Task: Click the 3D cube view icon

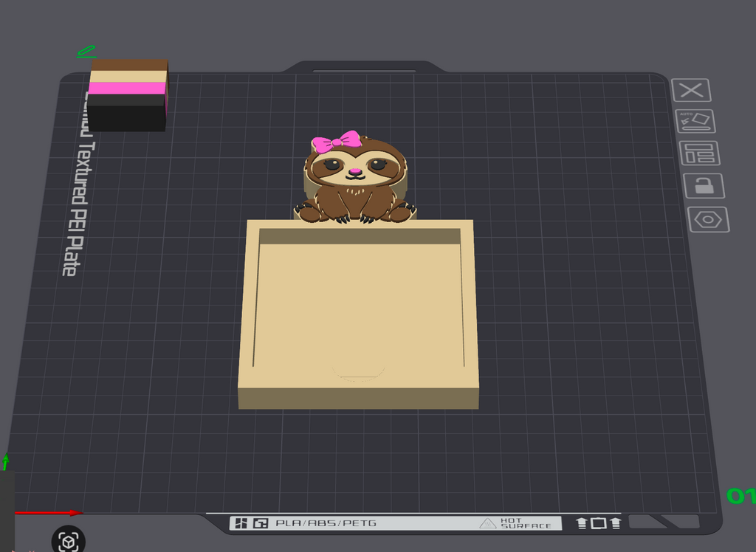Action: tap(69, 541)
